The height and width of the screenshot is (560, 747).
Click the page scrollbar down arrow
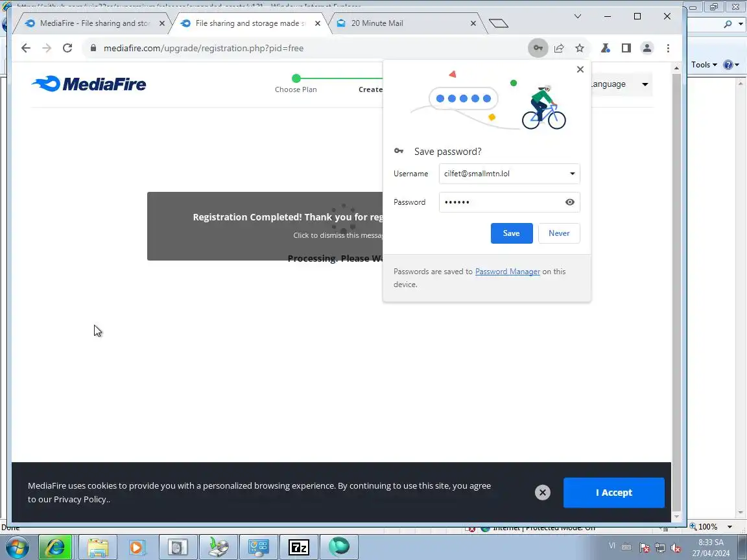tap(676, 516)
